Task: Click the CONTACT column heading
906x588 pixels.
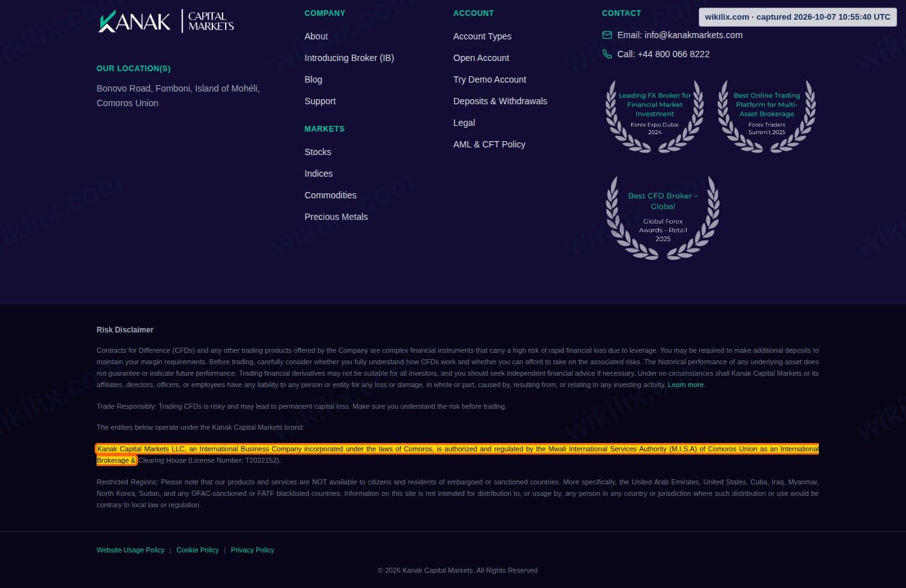Action: [621, 13]
